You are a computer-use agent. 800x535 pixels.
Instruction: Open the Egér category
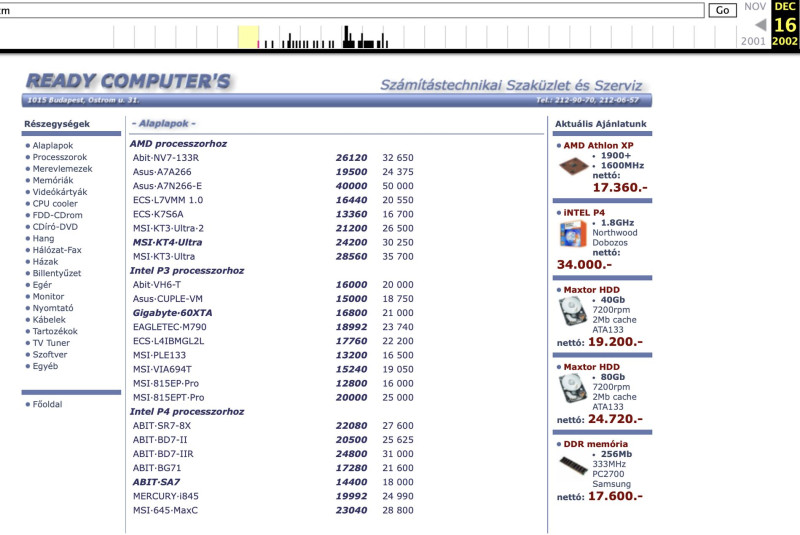point(42,285)
